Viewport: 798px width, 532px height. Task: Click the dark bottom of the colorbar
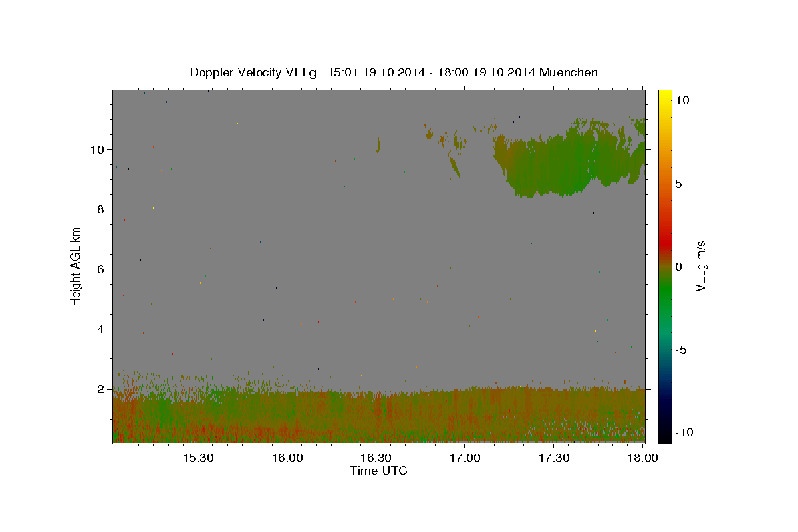click(664, 429)
